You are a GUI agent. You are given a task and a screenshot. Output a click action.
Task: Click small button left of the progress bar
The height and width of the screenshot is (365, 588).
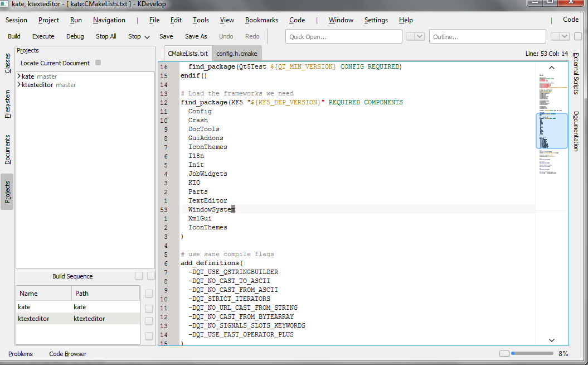(504, 353)
